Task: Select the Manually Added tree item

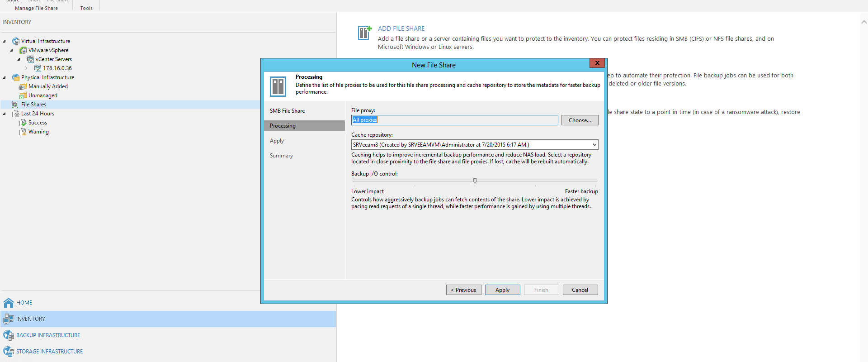Action: click(x=48, y=86)
